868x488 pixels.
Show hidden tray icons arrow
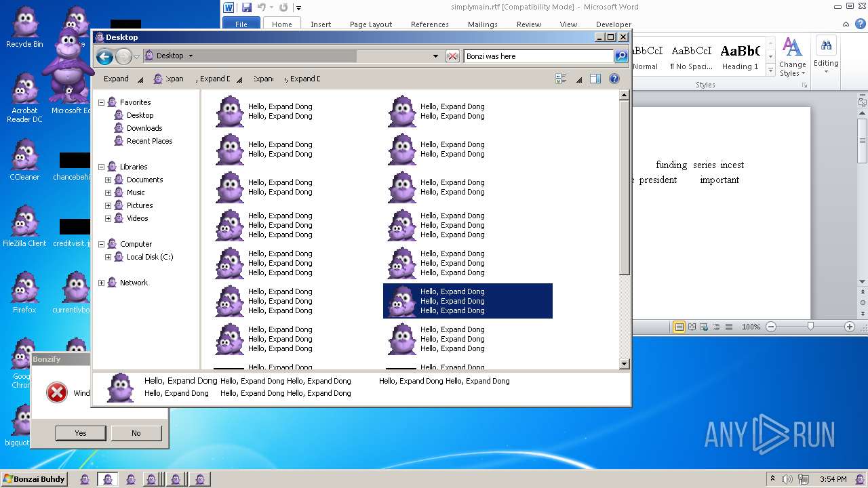coord(772,479)
